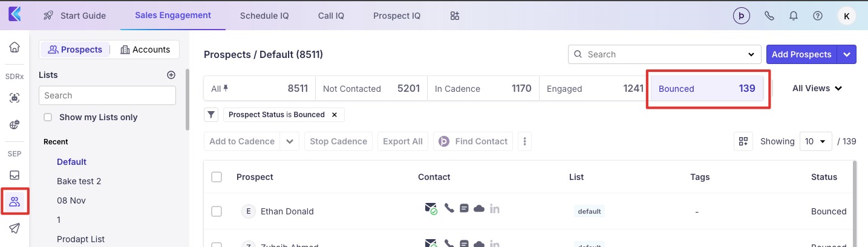This screenshot has height=247, width=868.
Task: Enable Show my Lists only checkbox
Action: pos(48,117)
